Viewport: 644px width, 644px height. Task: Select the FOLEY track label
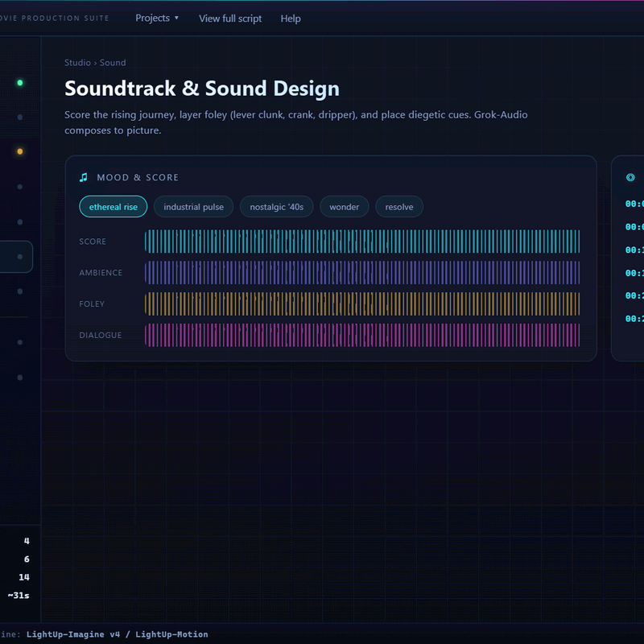tap(92, 304)
